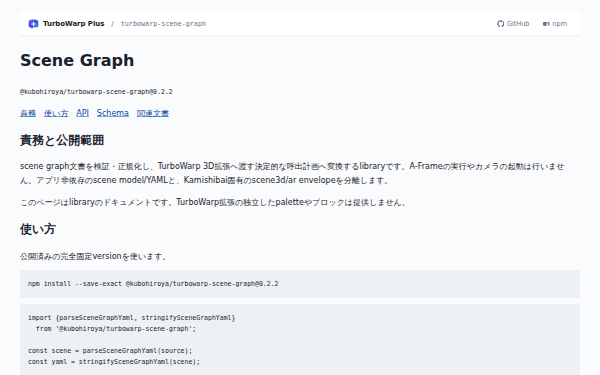Viewport: 600px width, 375px height.
Task: Click the このページはlibraryのドキュメント paragraph
Action: point(213,202)
